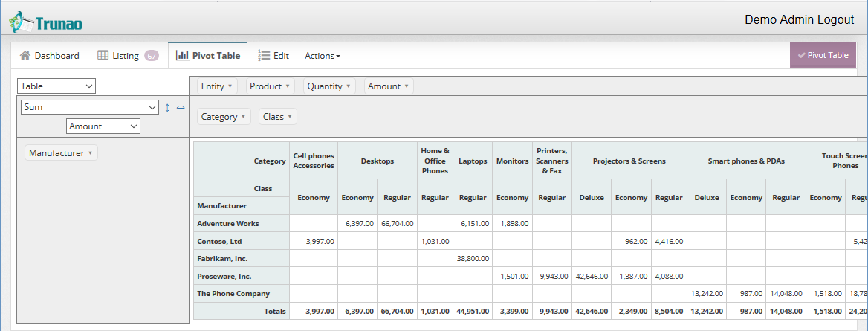Click the Edit numbered-list icon
Viewport: 868px width, 331px height.
pos(264,56)
